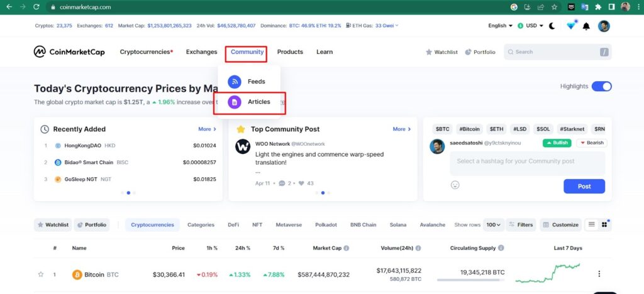Screen dimensions: 644x294
Task: Open Community menu
Action: (247, 52)
